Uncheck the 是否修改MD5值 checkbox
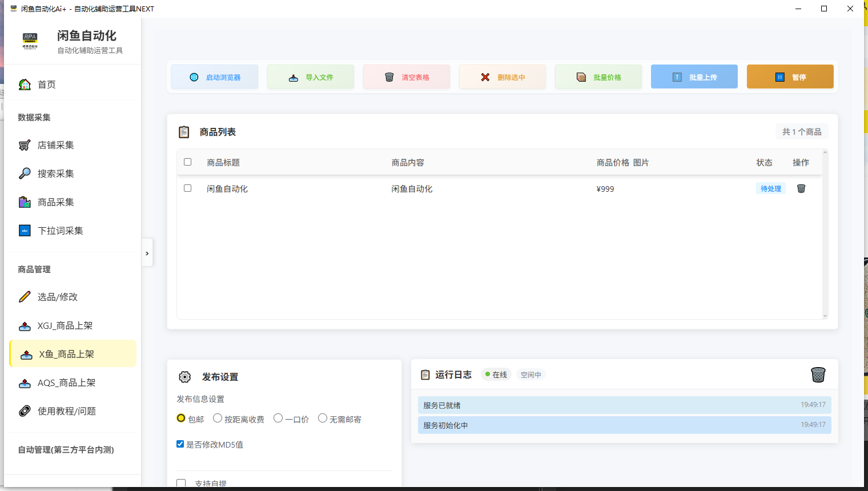 [x=180, y=444]
